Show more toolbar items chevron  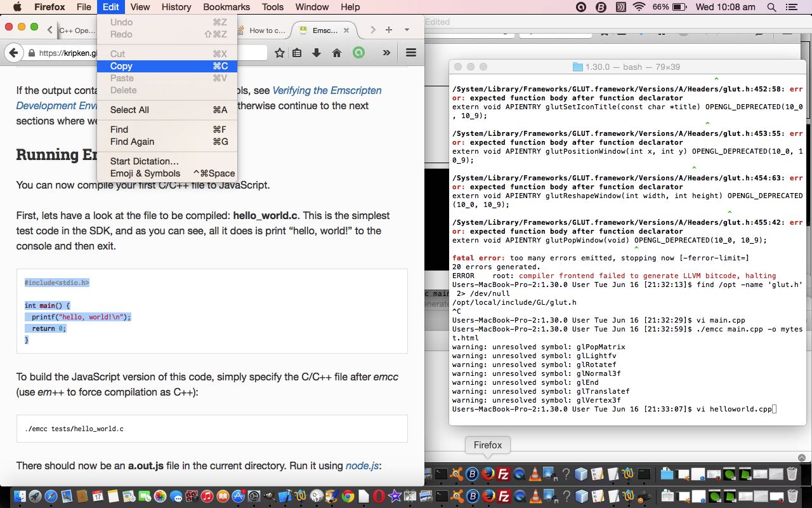[x=386, y=53]
